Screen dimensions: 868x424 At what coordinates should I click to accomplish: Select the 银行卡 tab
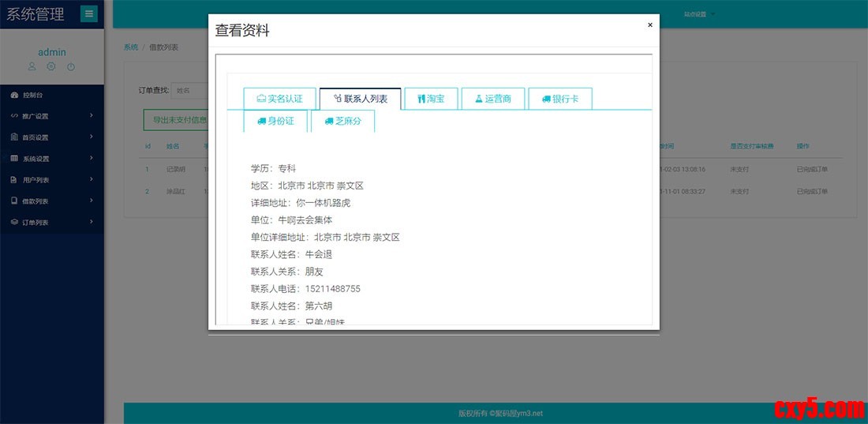tap(559, 99)
